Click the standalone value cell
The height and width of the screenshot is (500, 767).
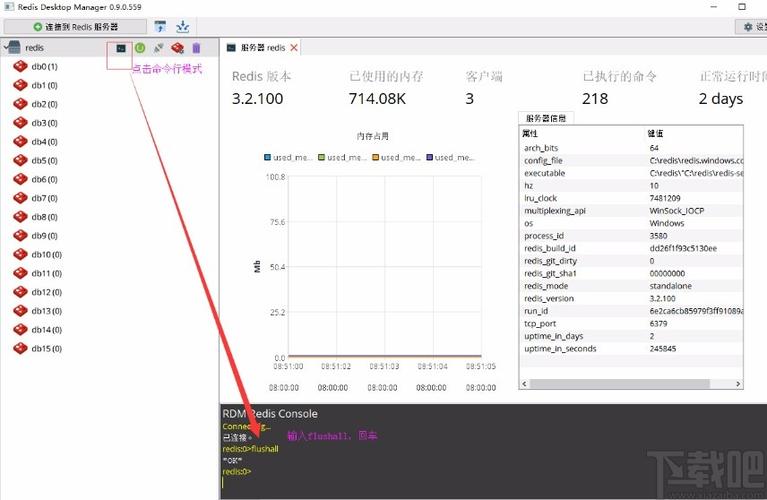pyautogui.click(x=670, y=286)
